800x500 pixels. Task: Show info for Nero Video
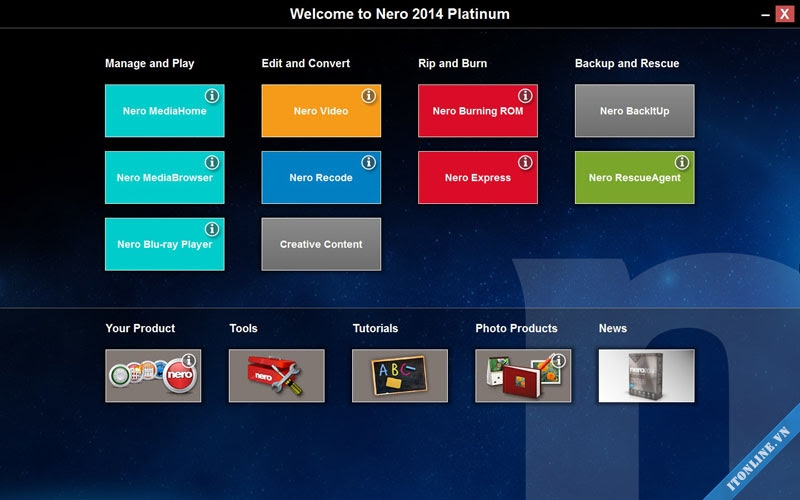[368, 95]
